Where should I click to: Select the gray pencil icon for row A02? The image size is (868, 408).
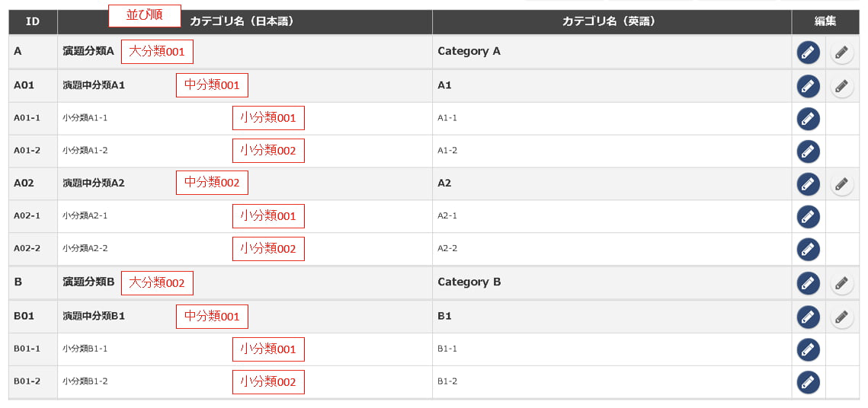[x=841, y=184]
